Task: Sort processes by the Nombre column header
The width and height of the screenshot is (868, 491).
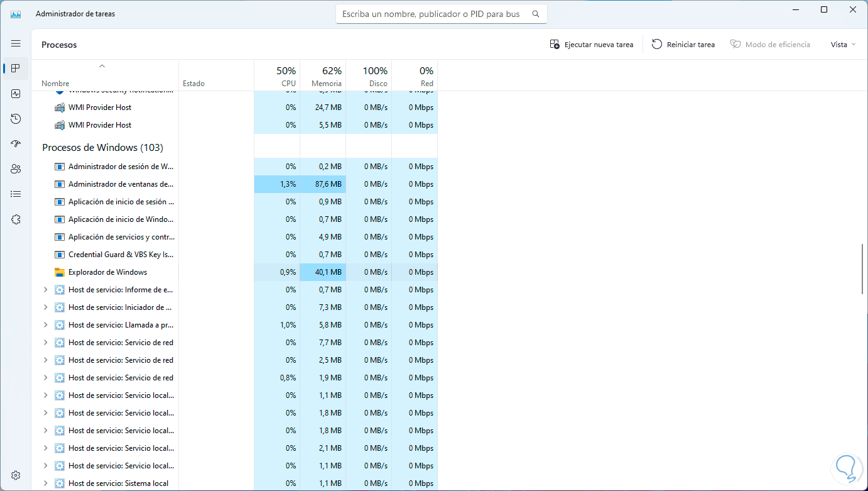Action: pyautogui.click(x=105, y=75)
